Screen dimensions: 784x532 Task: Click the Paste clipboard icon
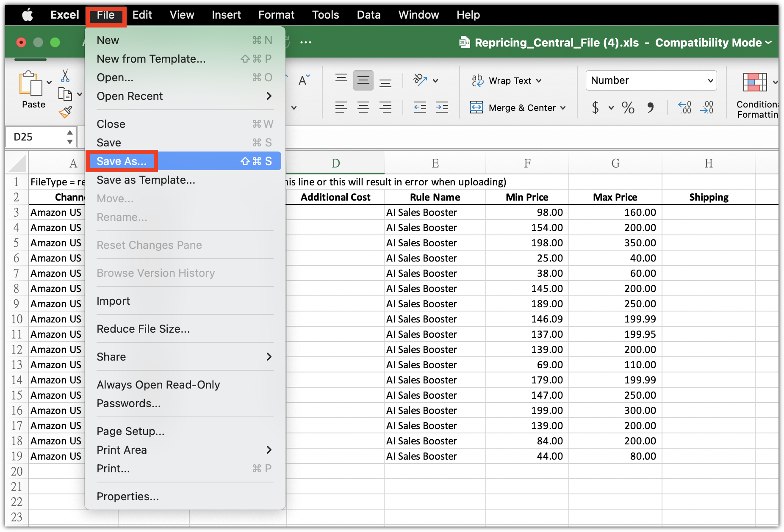(30, 83)
